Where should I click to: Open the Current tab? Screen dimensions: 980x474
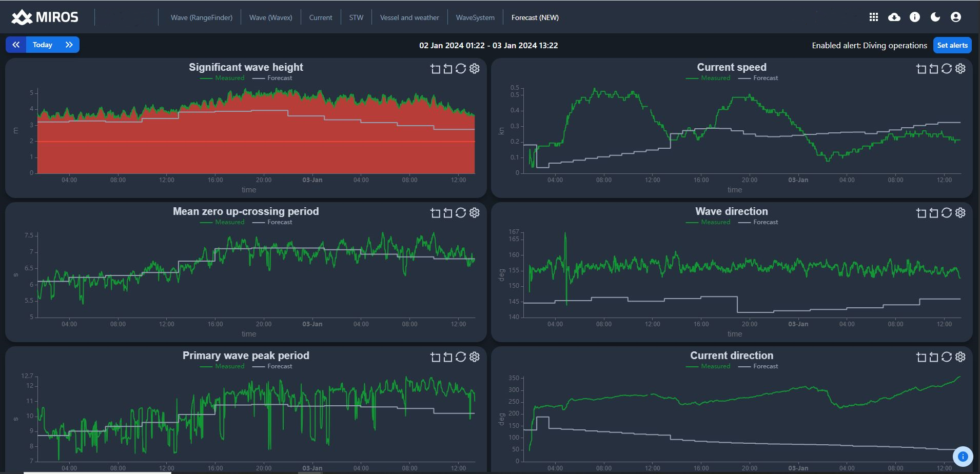click(321, 17)
